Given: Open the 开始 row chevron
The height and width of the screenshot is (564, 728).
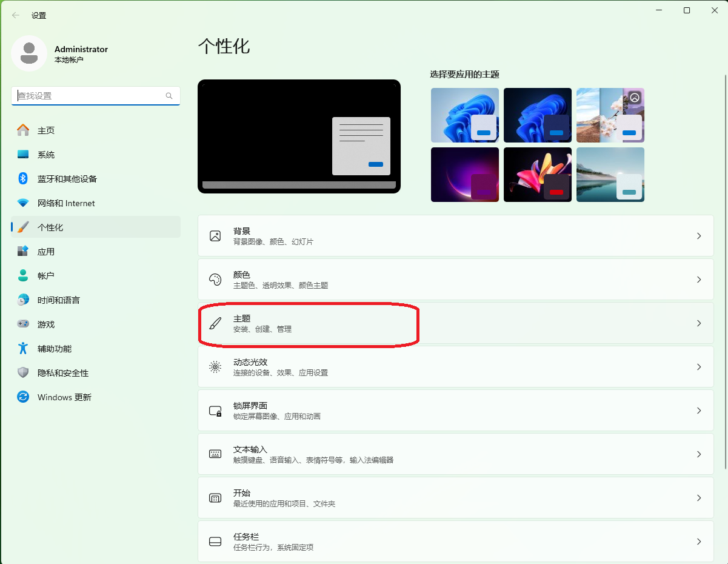Looking at the screenshot, I should point(699,498).
